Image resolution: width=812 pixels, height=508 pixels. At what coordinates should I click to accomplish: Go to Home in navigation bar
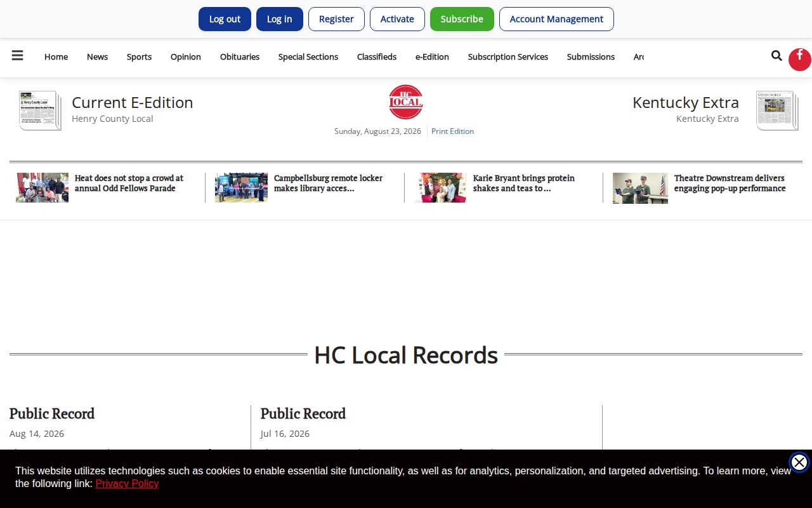coord(56,57)
